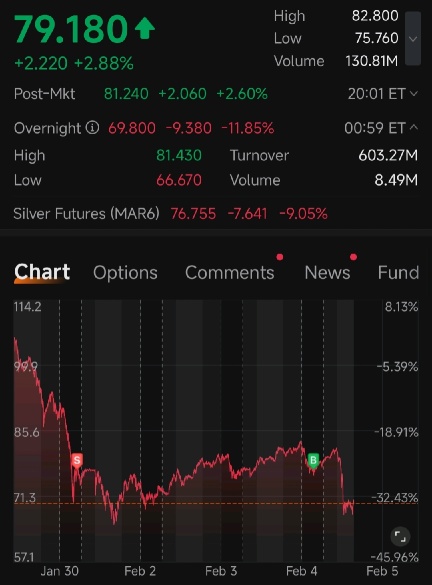Click the Feb 3 date on chart axis
Viewport: 432px width, 585px height.
[221, 571]
